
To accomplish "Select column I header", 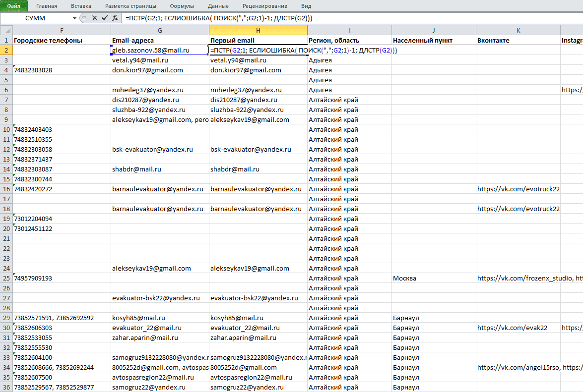I will pos(349,30).
